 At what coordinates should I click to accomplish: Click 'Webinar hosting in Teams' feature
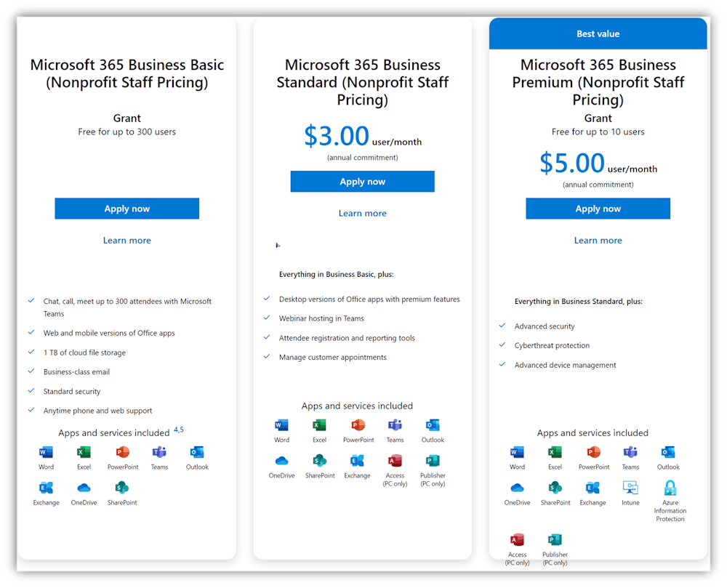pos(321,319)
